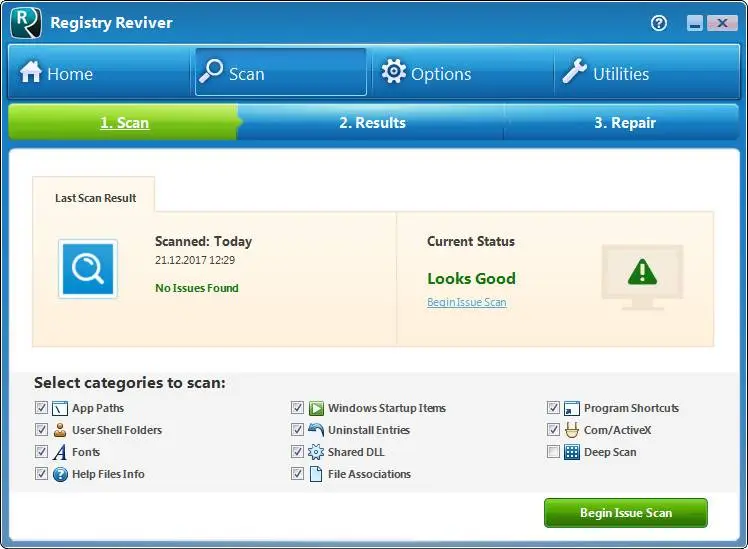
Task: Select the Scan main tab
Action: pyautogui.click(x=281, y=72)
